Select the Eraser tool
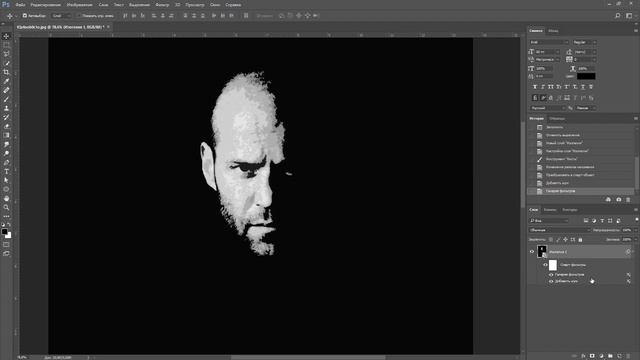This screenshot has height=360, width=640. click(x=6, y=126)
